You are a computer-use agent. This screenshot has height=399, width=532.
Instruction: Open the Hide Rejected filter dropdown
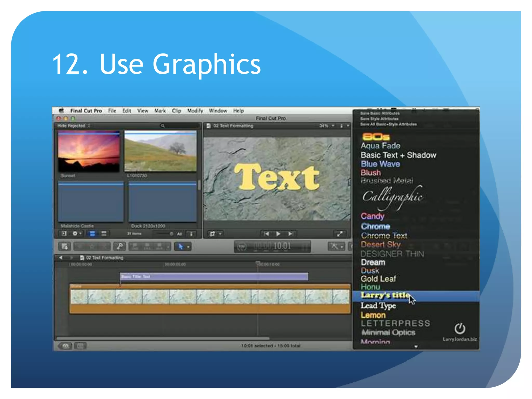[x=74, y=126]
